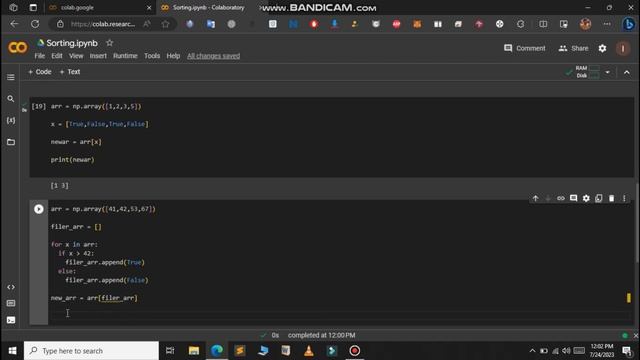Open VLC media player from the taskbar
This screenshot has width=640, height=360.
[x=309, y=351]
